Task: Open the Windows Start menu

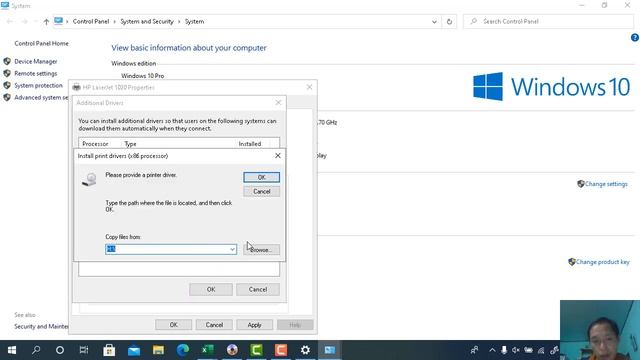Action: pyautogui.click(x=12, y=350)
